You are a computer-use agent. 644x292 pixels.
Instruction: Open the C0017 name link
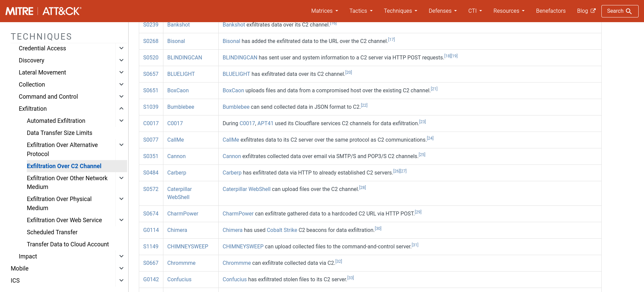pos(175,124)
